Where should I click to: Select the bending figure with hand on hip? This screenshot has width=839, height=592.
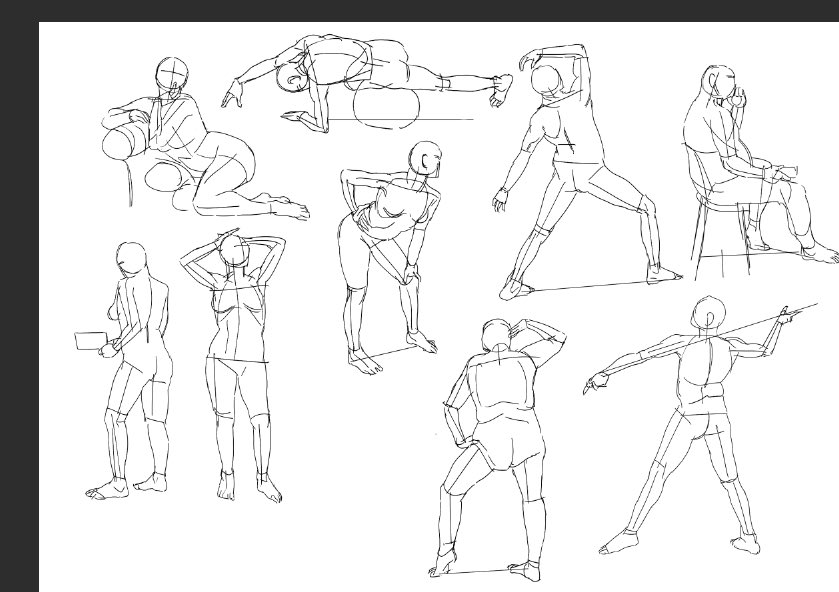click(x=390, y=257)
